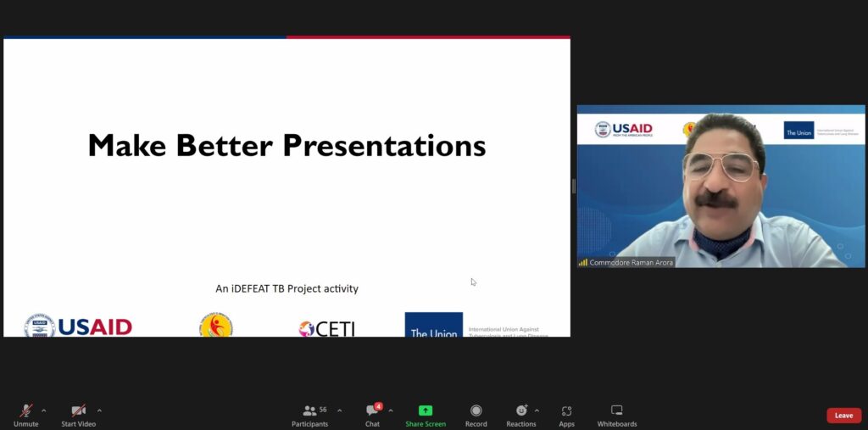Screen dimensions: 868x430
Task: Expand the arrow beside Reactions
Action: coord(537,410)
